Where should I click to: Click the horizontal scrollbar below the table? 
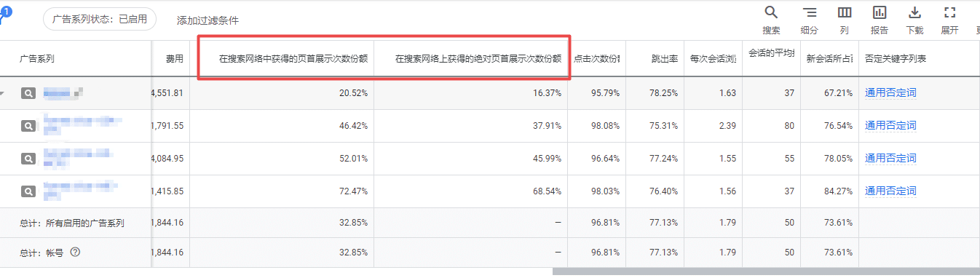pos(766,272)
